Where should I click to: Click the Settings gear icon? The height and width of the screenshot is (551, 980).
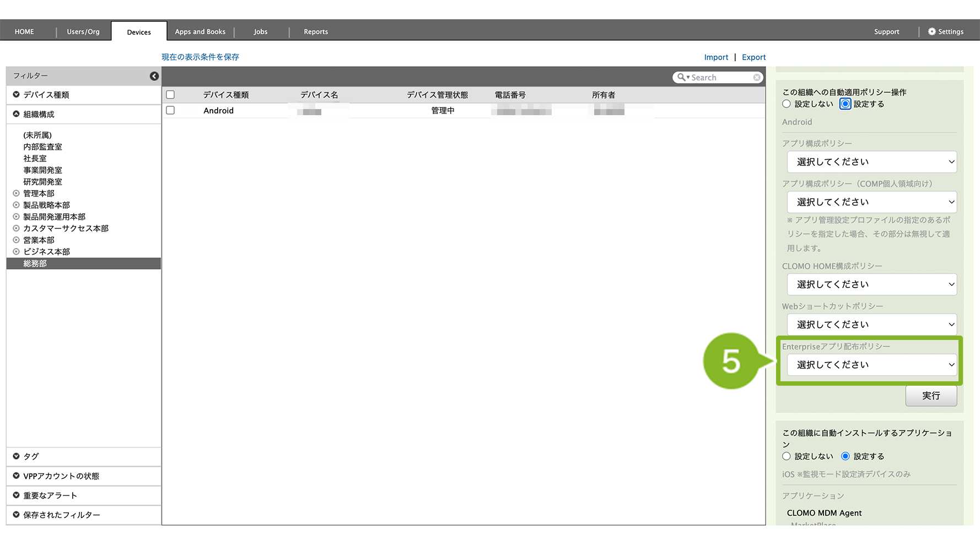click(x=931, y=31)
